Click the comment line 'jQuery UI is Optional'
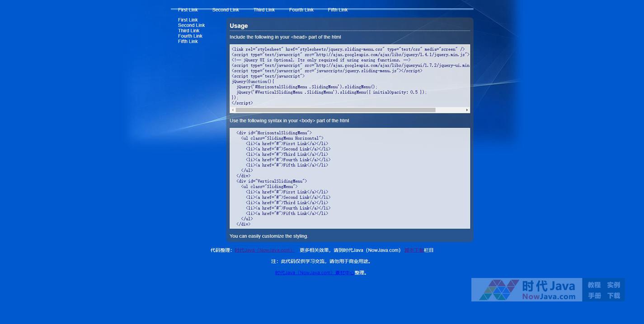This screenshot has width=644, height=324. 321,60
